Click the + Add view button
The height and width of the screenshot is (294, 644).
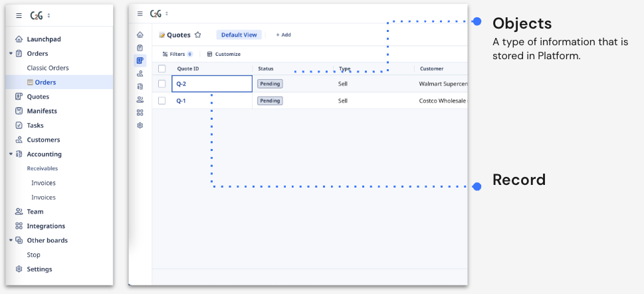click(x=283, y=35)
